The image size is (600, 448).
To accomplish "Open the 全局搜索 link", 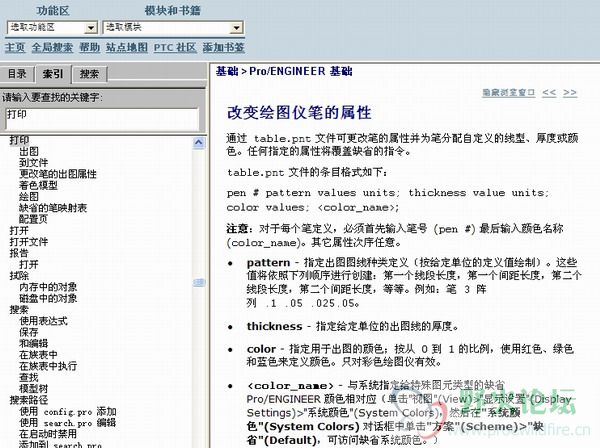I will click(52, 47).
